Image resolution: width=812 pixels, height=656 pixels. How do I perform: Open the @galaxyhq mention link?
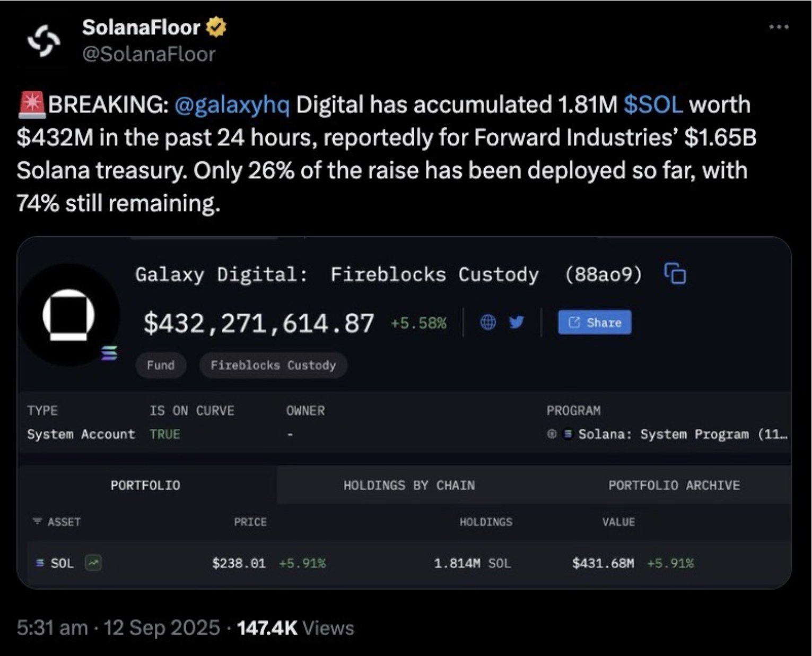pos(232,105)
